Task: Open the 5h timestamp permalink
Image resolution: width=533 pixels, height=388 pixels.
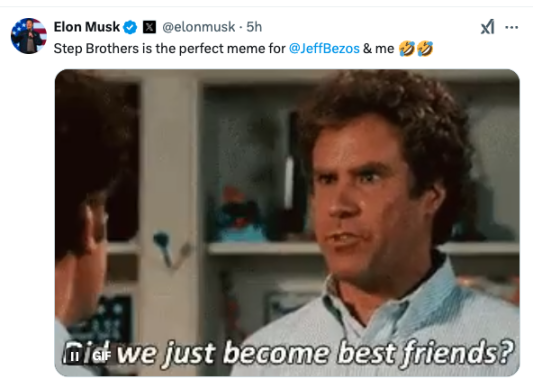Action: [x=254, y=27]
